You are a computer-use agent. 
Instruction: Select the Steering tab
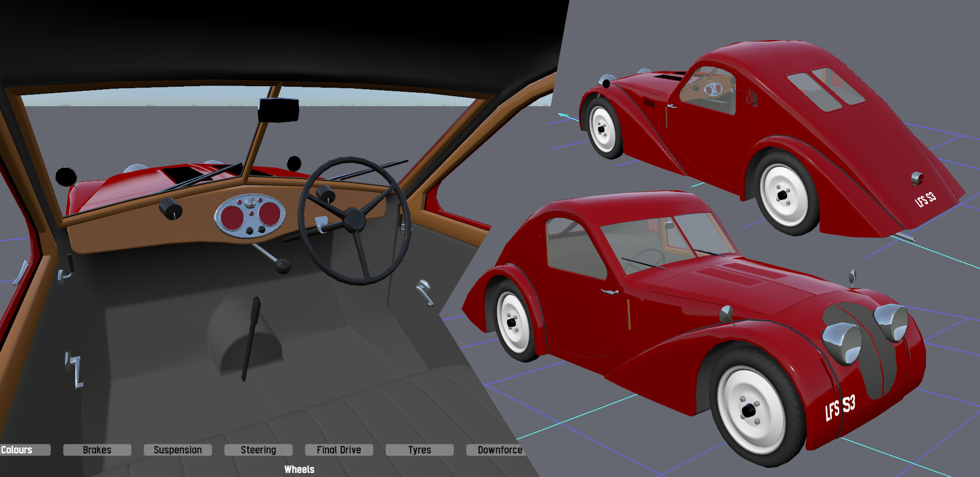click(259, 450)
